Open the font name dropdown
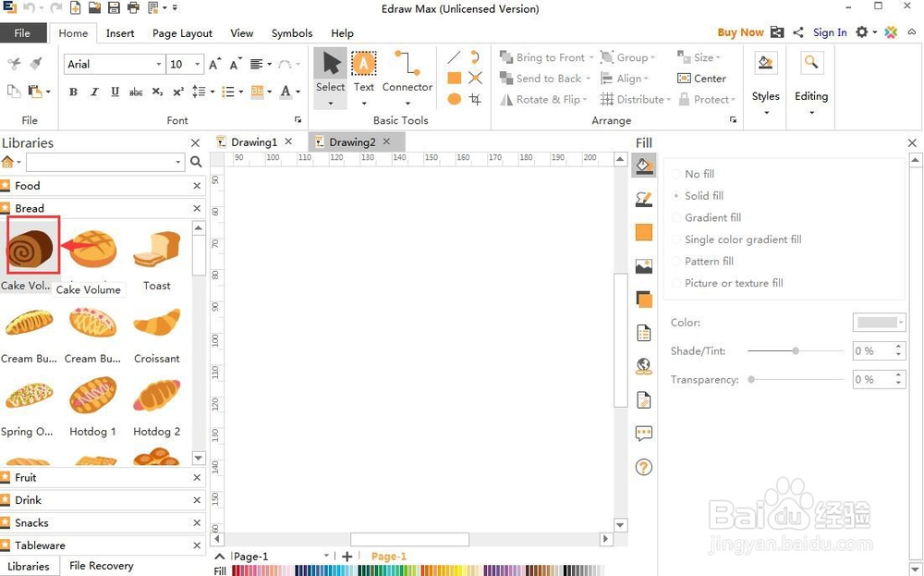The height and width of the screenshot is (576, 924). [159, 65]
